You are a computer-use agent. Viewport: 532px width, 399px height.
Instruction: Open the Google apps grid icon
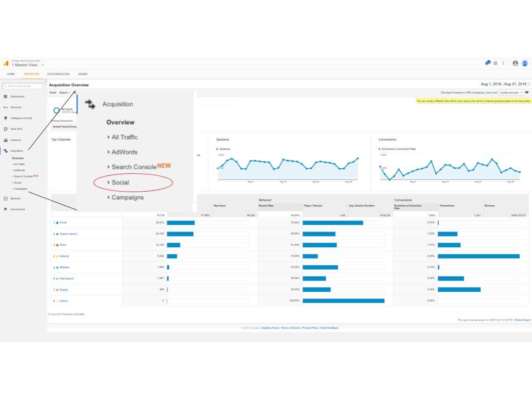(495, 63)
